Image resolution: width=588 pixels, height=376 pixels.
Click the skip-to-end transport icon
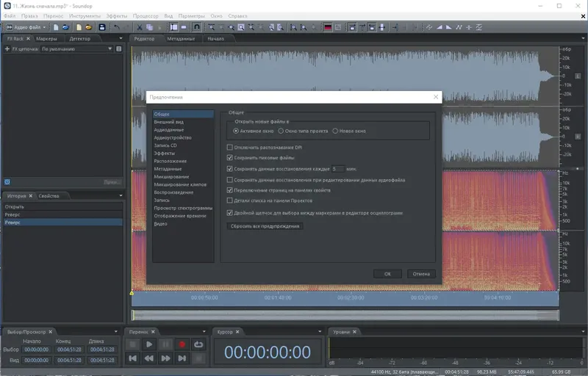(x=182, y=358)
